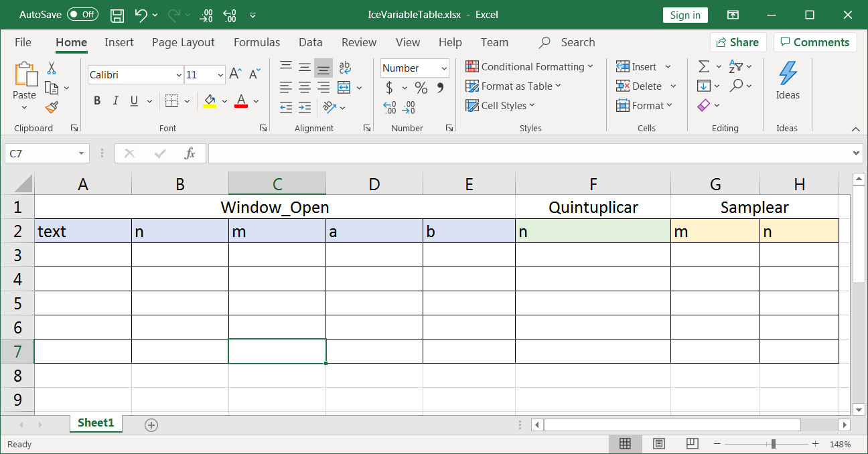Toggle Bottom Align vertical alignment
Screen dimensions: 868x454
[x=323, y=67]
